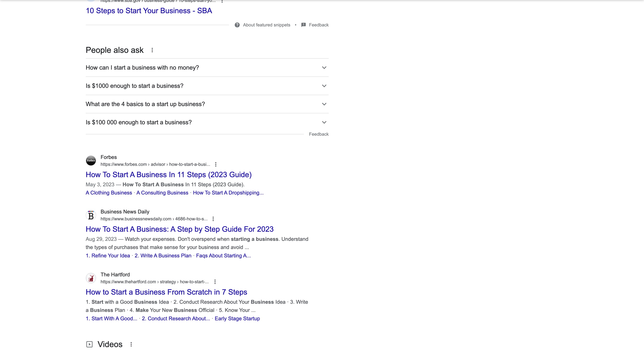This screenshot has width=644, height=351.
Task: Open 'How To Start A Dropshipping...' sitelink
Action: coord(228,193)
